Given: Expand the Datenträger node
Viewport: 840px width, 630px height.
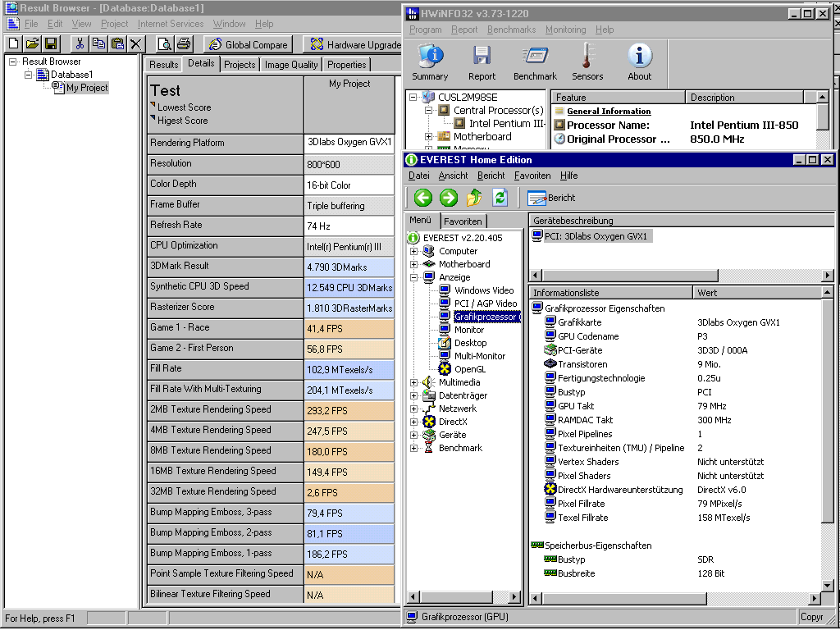Looking at the screenshot, I should [413, 395].
